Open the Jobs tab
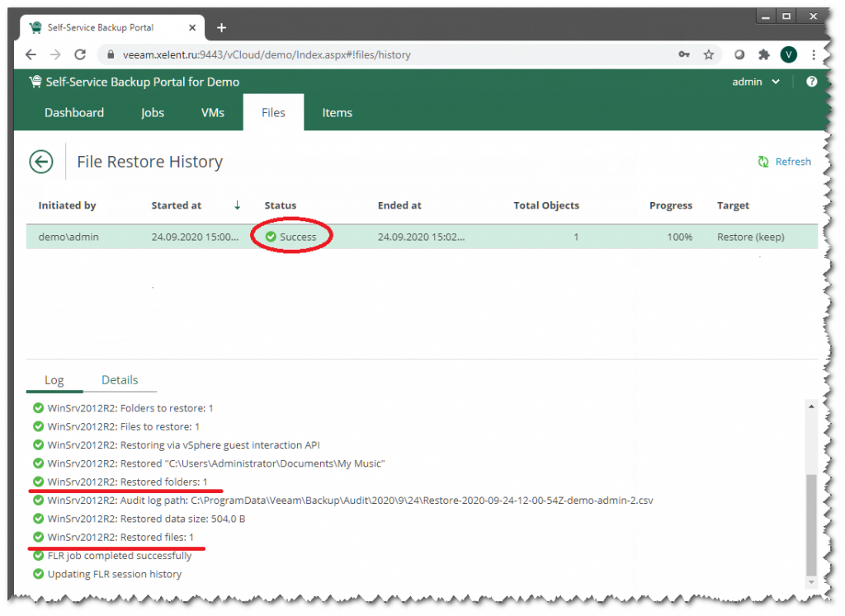 click(x=153, y=112)
